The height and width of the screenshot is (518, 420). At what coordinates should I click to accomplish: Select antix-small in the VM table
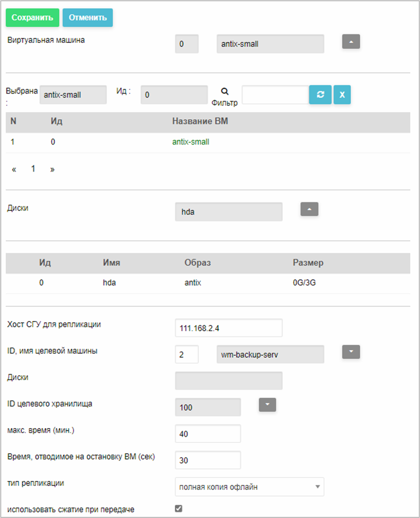(191, 142)
